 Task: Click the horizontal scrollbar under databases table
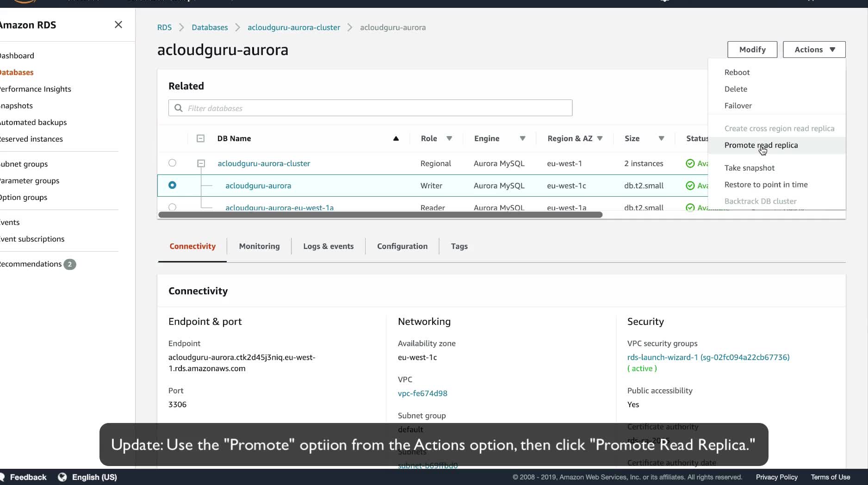(x=380, y=215)
